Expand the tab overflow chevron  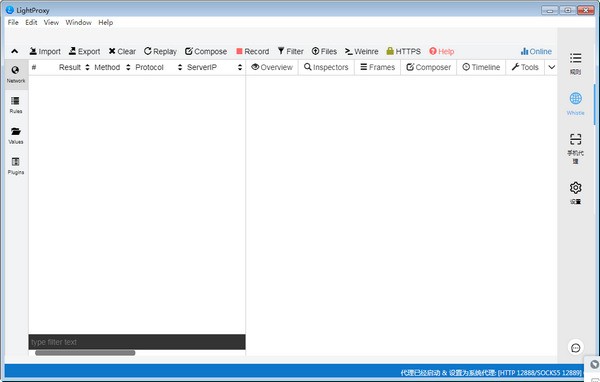tap(551, 67)
